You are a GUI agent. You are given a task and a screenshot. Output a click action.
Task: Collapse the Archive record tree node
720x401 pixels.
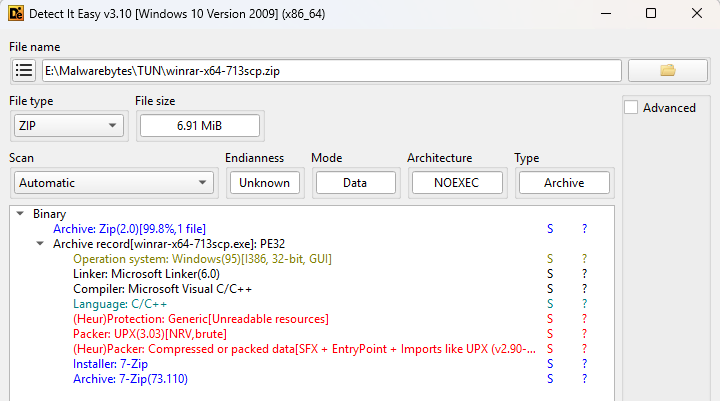click(41, 244)
